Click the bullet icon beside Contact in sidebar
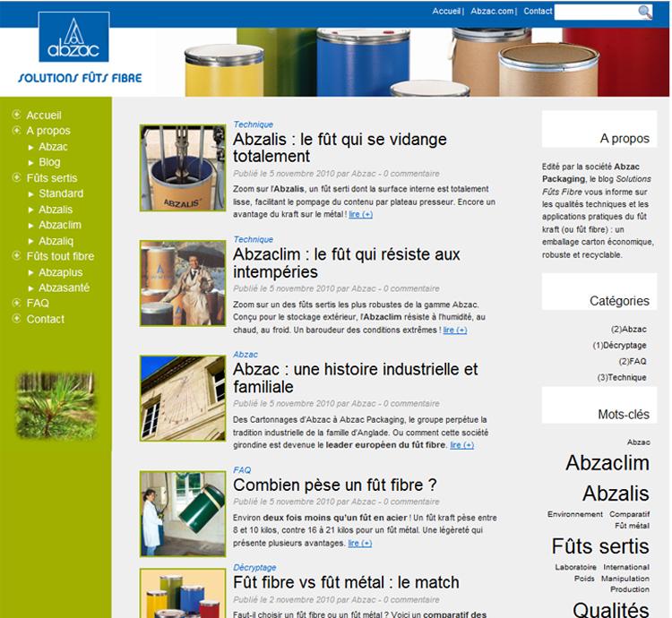Image resolution: width=672 pixels, height=618 pixels. [x=17, y=319]
